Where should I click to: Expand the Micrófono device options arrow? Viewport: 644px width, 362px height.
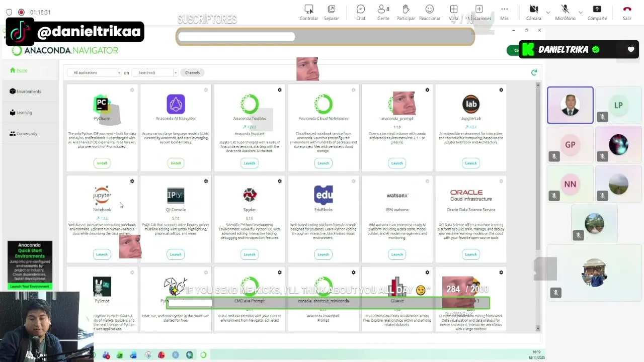click(581, 12)
